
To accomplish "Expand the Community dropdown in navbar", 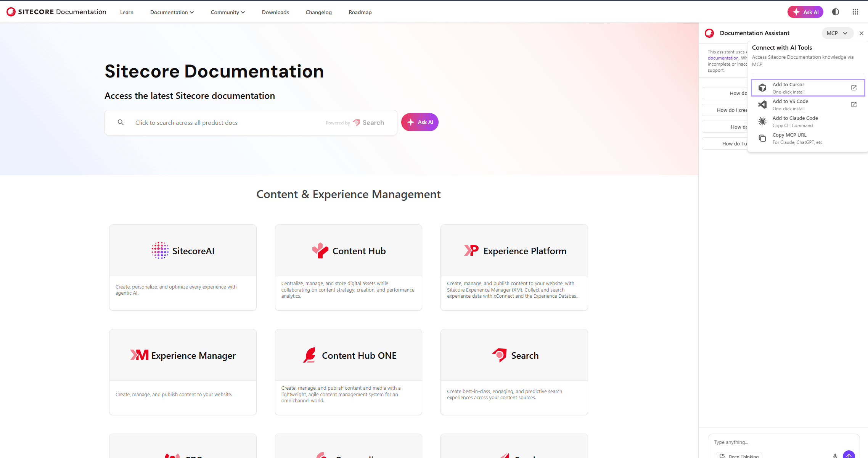I will pos(228,12).
